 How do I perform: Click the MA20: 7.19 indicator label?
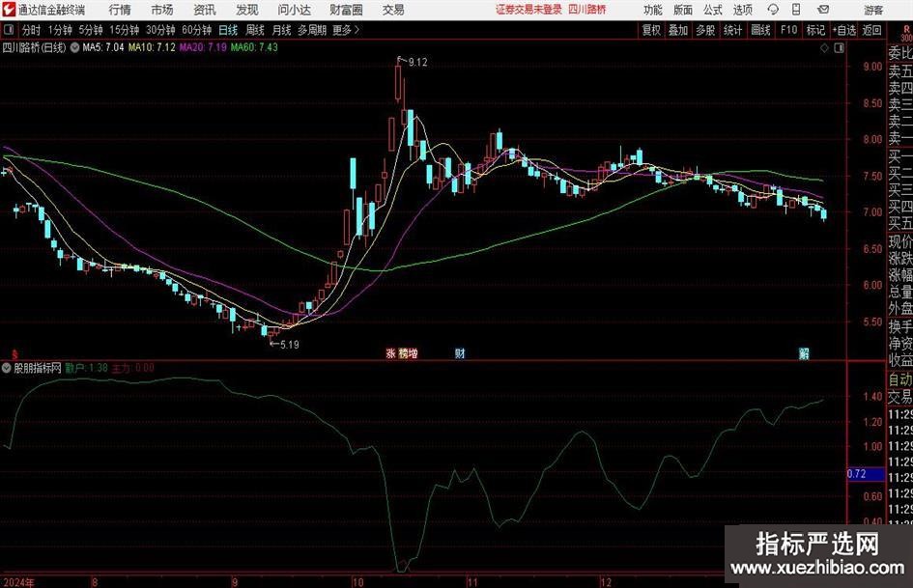click(203, 47)
